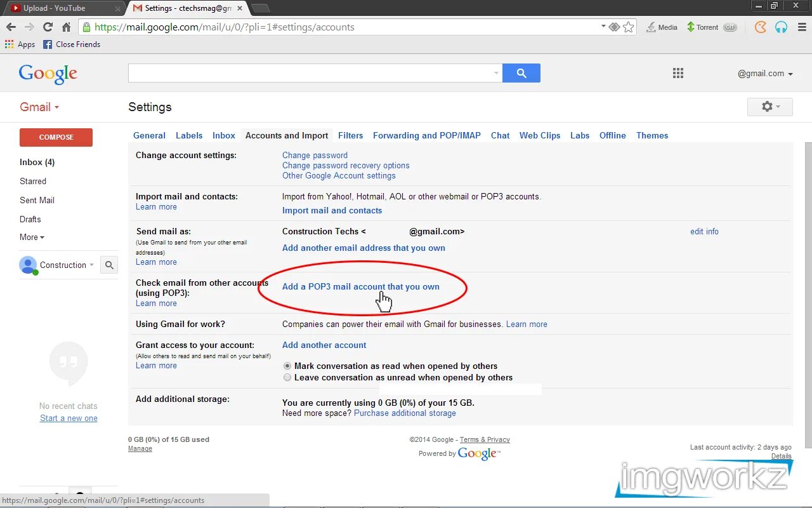Reload the page with the refresh icon
The height and width of the screenshot is (508, 812).
pos(48,27)
